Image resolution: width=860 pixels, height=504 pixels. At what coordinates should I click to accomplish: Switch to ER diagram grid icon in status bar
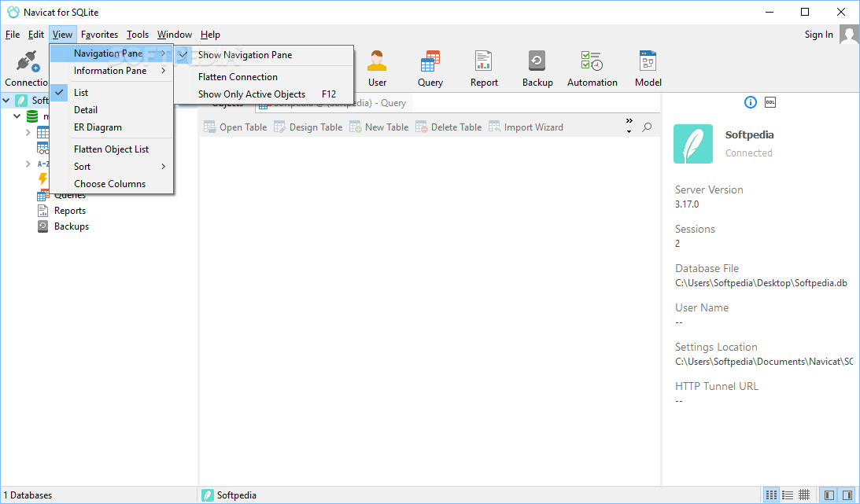(x=804, y=495)
